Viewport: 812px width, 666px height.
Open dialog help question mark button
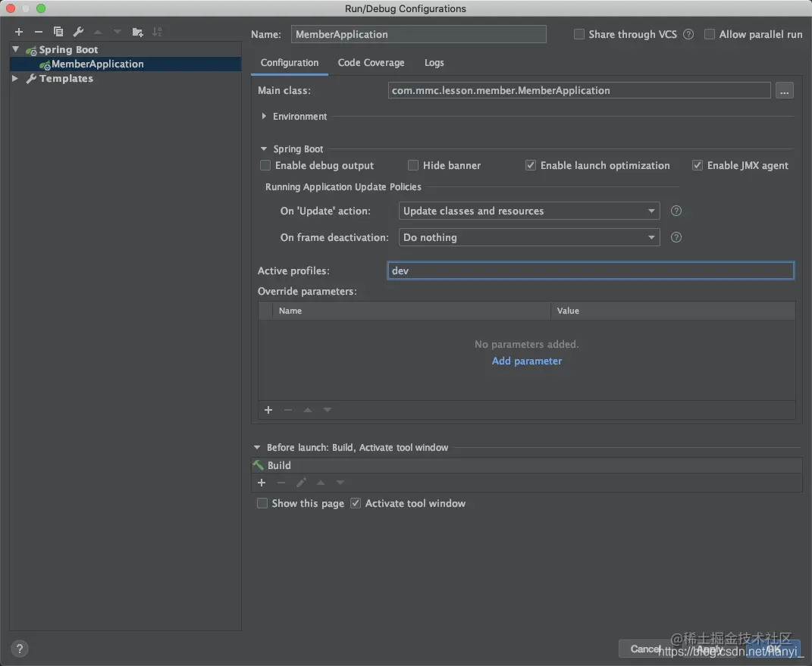tap(19, 649)
